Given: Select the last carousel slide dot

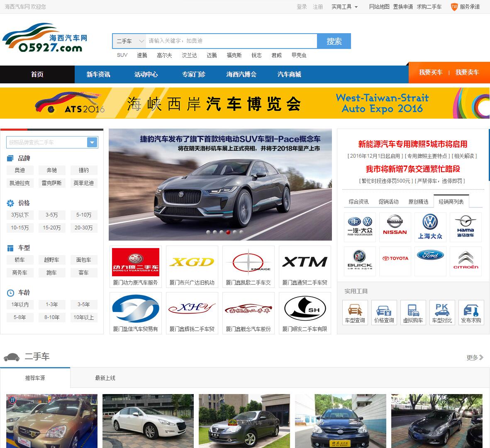Looking at the screenshot, I should tap(241, 232).
